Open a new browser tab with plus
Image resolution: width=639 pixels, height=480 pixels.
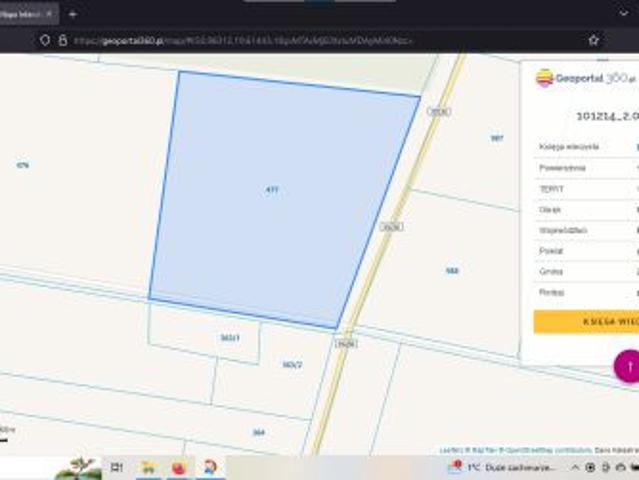tap(73, 14)
